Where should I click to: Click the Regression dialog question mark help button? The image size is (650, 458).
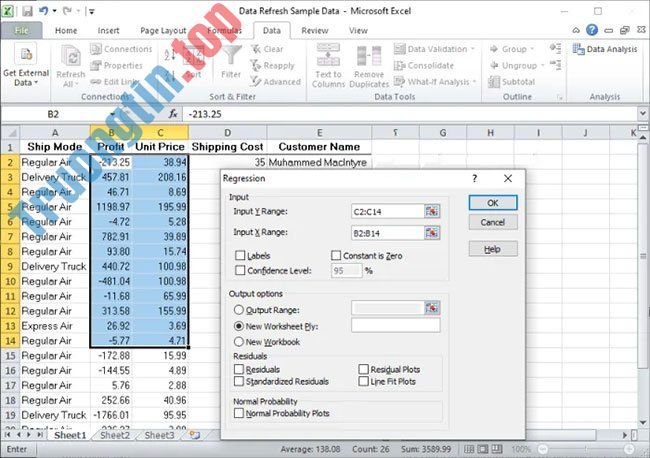pyautogui.click(x=475, y=178)
